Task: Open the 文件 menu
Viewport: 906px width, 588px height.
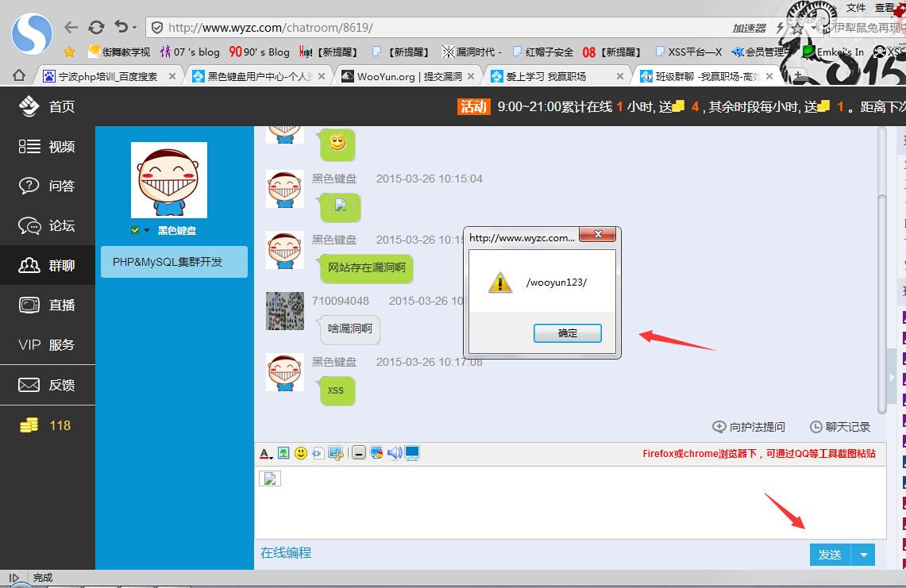Action: [856, 7]
